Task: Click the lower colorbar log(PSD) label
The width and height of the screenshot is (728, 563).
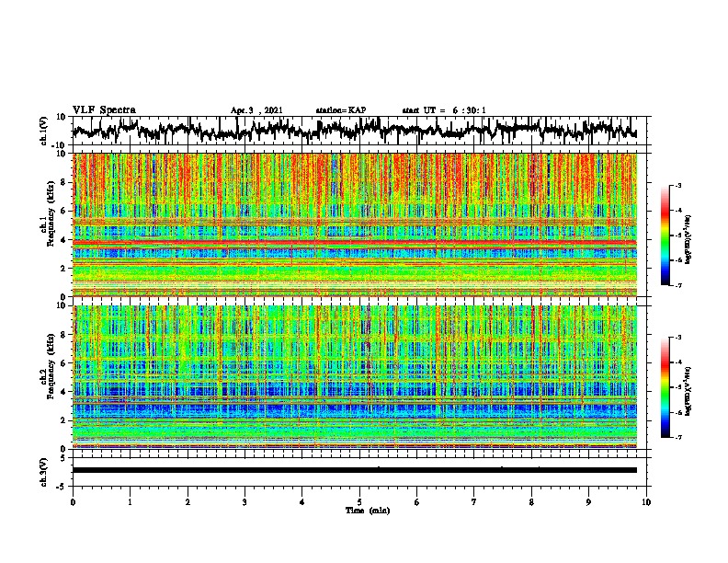Action: pyautogui.click(x=688, y=390)
